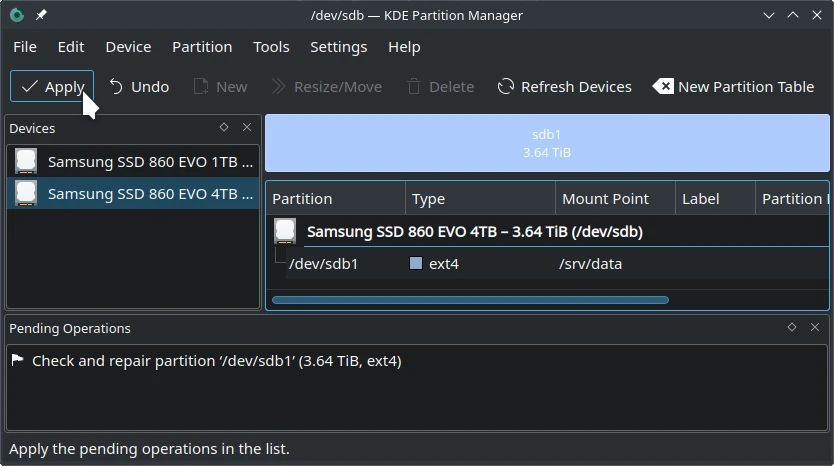Select the pending check and repair operation
This screenshot has height=466, width=834.
(216, 361)
